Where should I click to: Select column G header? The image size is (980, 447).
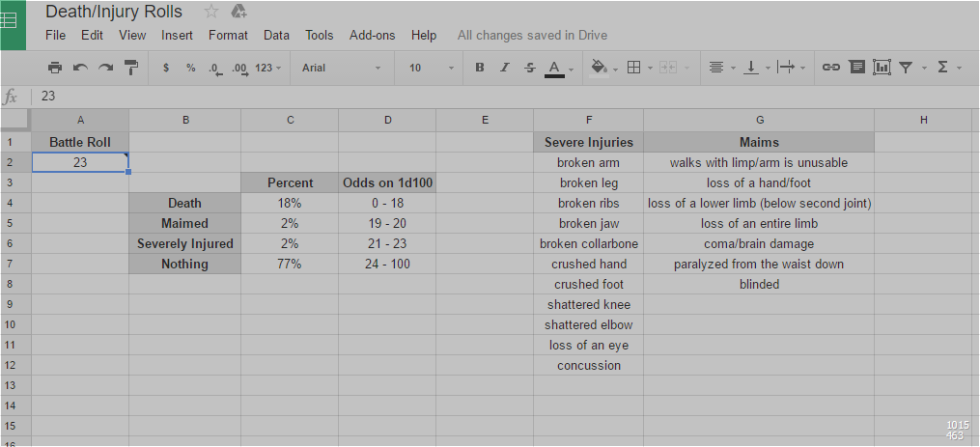(759, 120)
